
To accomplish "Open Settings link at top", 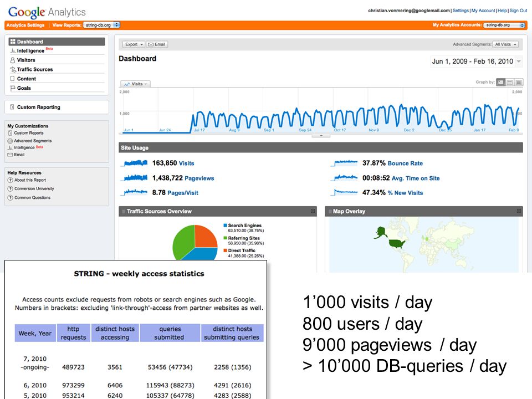I will 461,11.
